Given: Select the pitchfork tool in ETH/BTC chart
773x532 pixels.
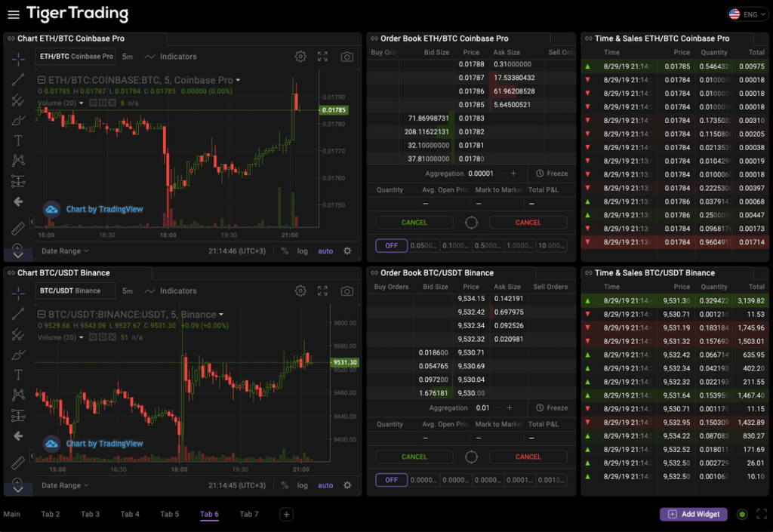Looking at the screenshot, I should click(18, 100).
